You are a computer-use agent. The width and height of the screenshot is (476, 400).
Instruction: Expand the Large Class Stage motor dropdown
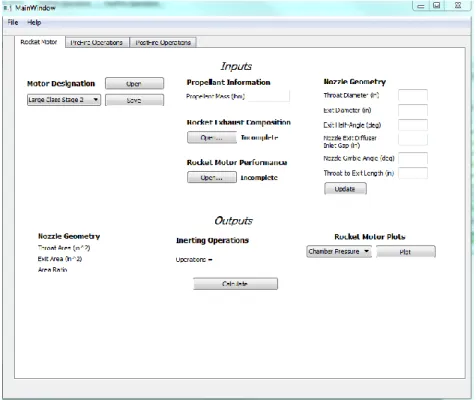(x=64, y=100)
